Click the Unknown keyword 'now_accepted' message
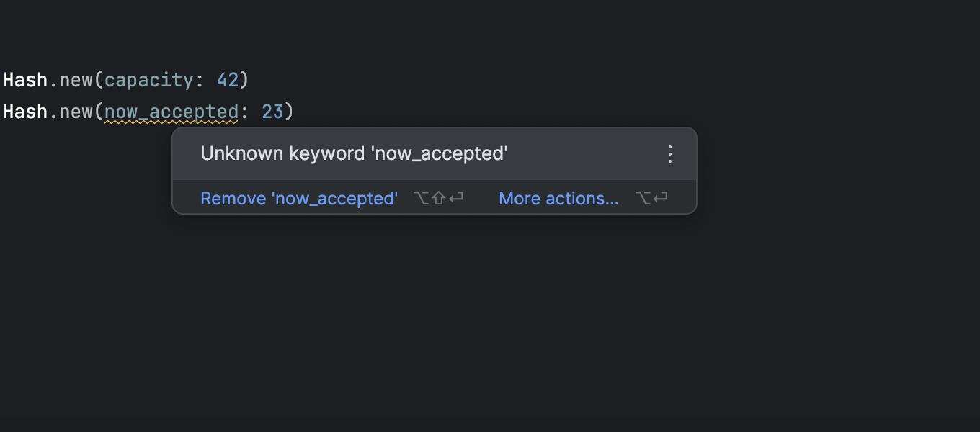The height and width of the screenshot is (432, 980). point(354,154)
